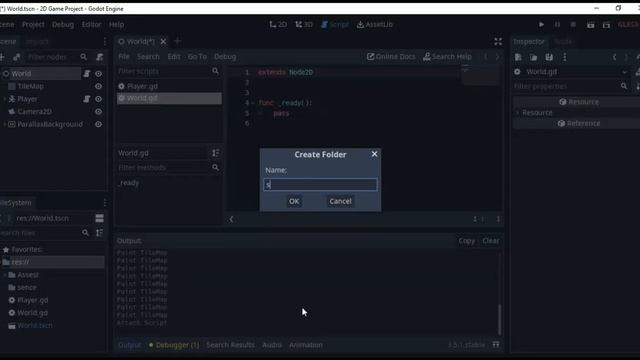Toggle visibility of TileMap node

98,86
